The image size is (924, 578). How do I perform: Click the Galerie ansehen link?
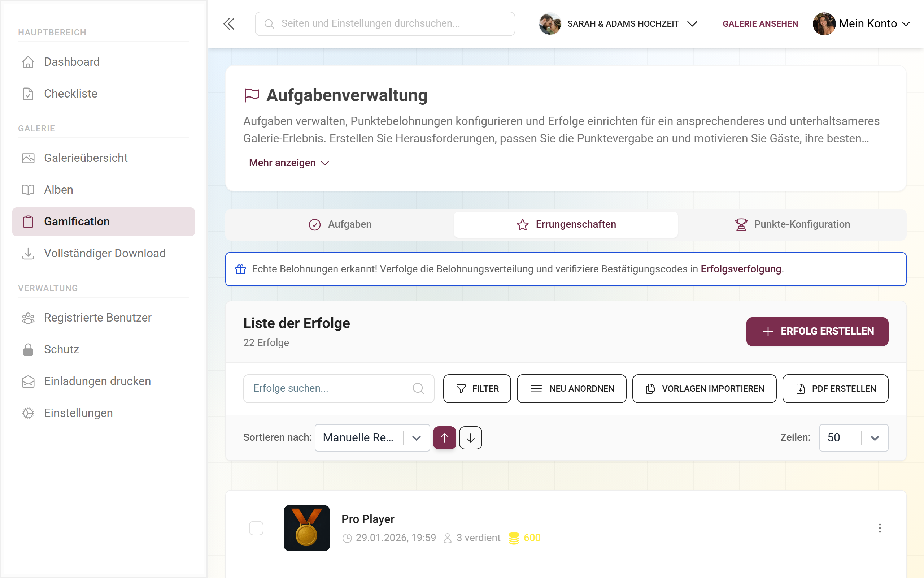(760, 24)
